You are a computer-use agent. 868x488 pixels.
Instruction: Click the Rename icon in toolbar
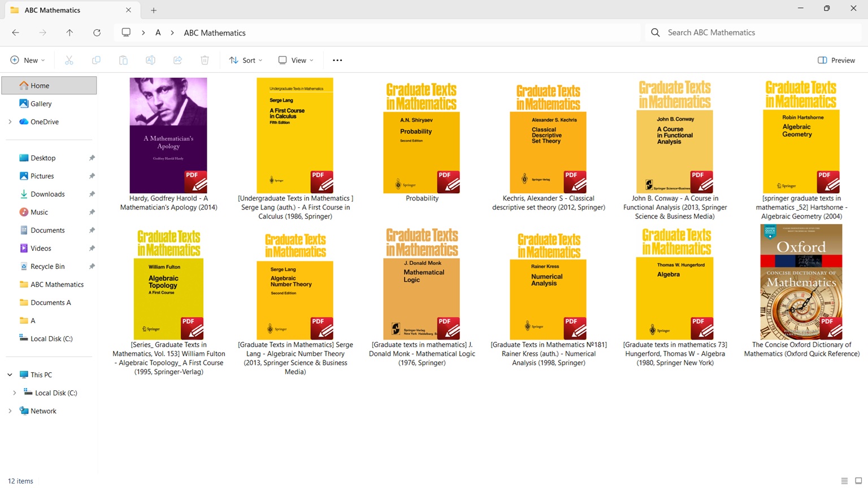(150, 60)
